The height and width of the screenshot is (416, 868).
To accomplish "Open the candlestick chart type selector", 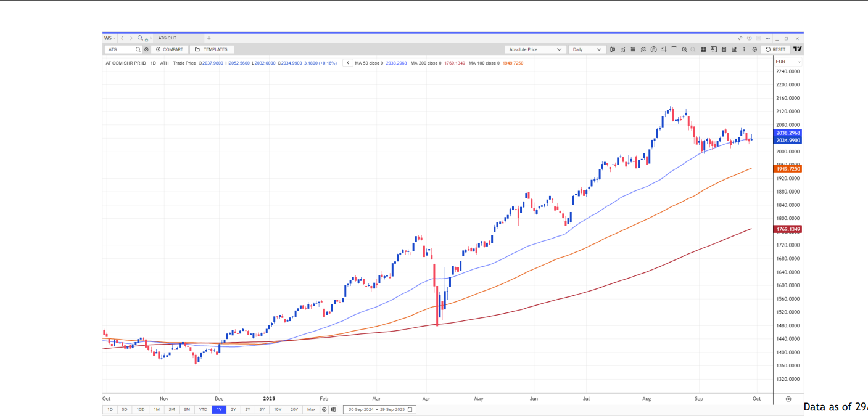I will coord(613,49).
